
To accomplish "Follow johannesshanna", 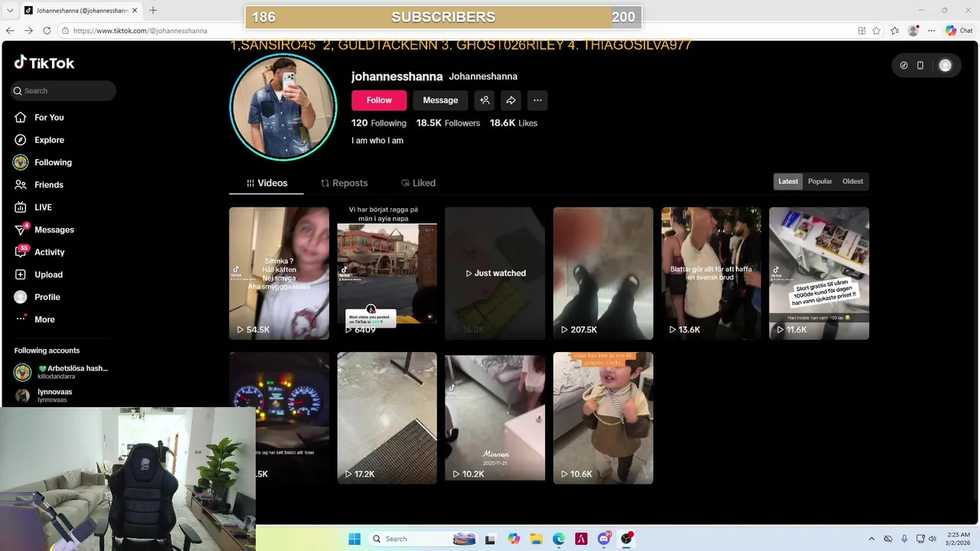I will coord(379,100).
